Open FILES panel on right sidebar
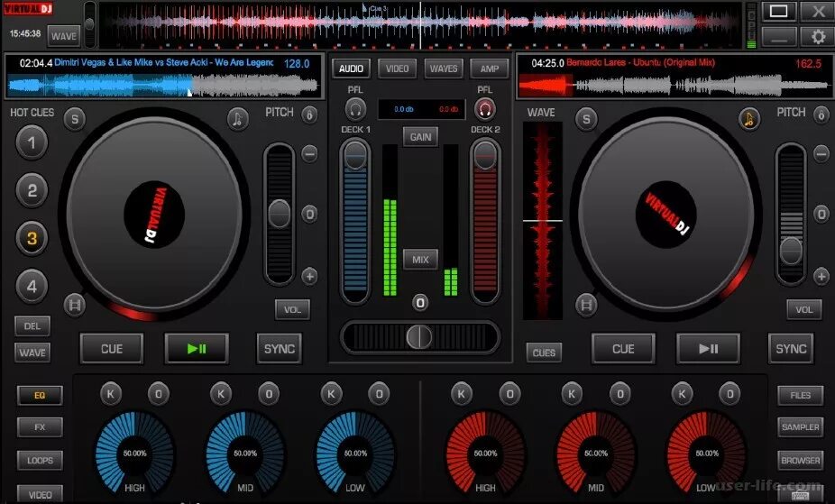 coord(801,396)
